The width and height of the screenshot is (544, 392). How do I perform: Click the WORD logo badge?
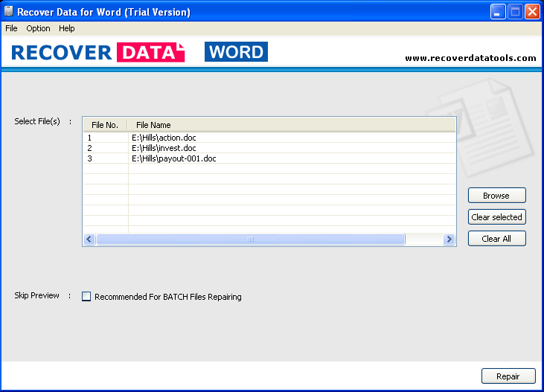236,52
